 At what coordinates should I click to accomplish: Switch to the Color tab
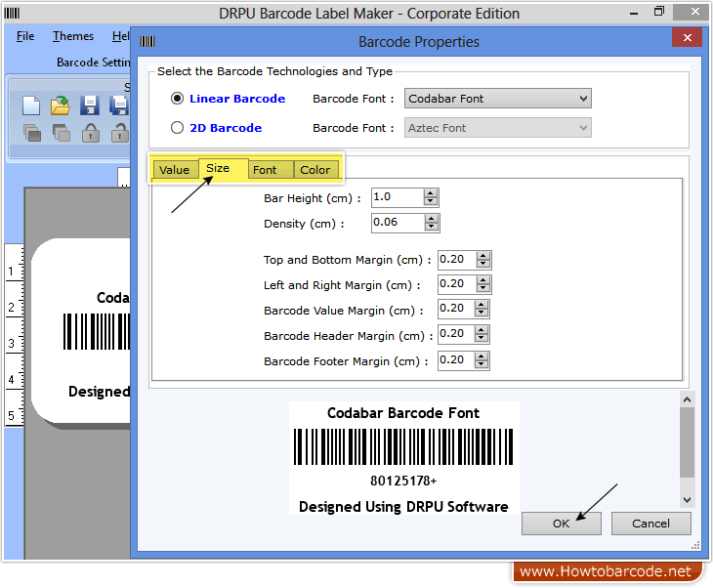click(x=315, y=170)
